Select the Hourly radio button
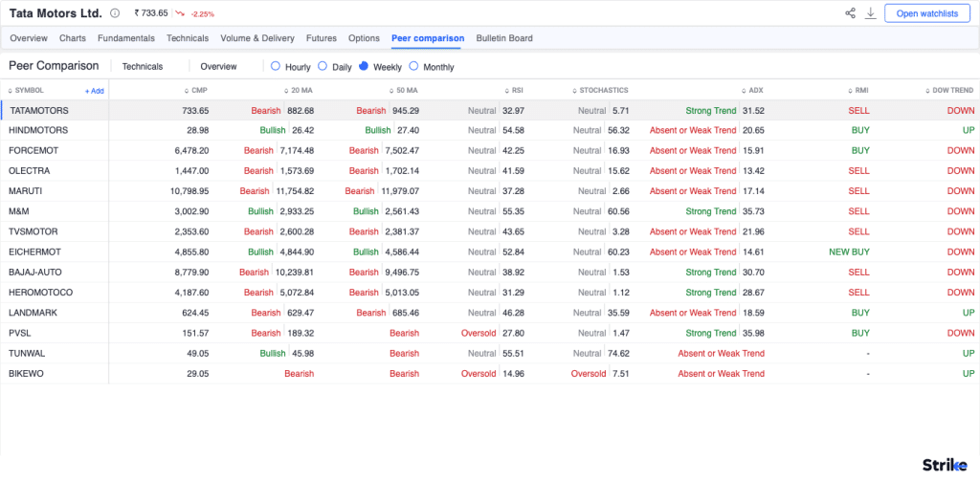This screenshot has width=980, height=481. tap(276, 67)
